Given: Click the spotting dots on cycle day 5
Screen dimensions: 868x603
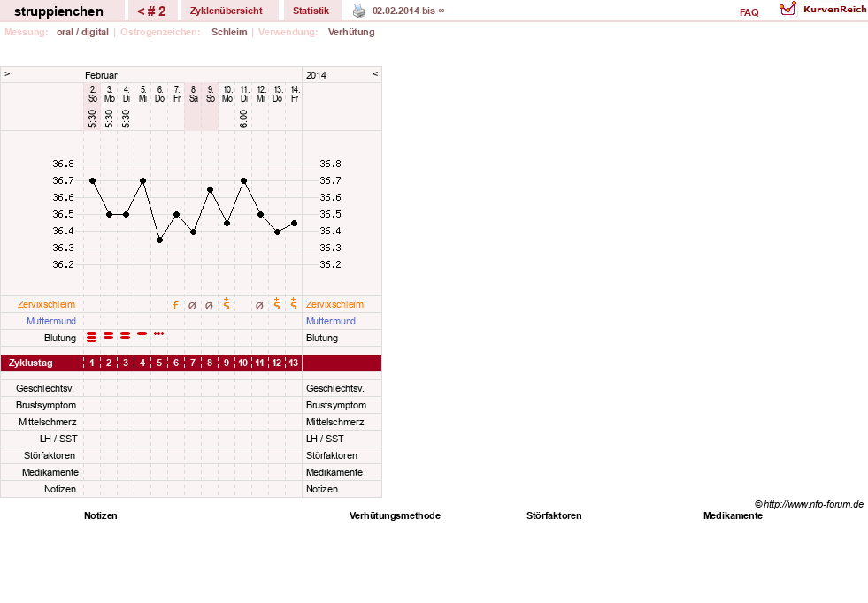Looking at the screenshot, I should [x=159, y=333].
